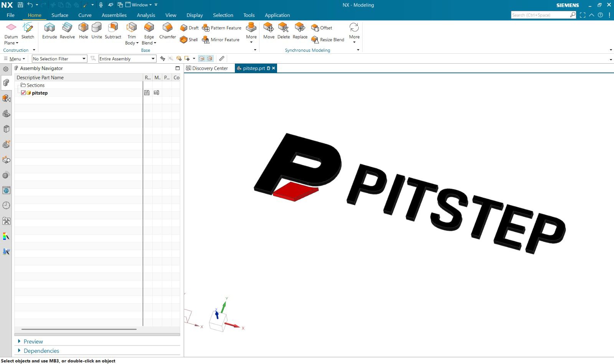Open the Constraint Navigator sidebar tab
Viewport: 614px width, 364px height.
6,98
